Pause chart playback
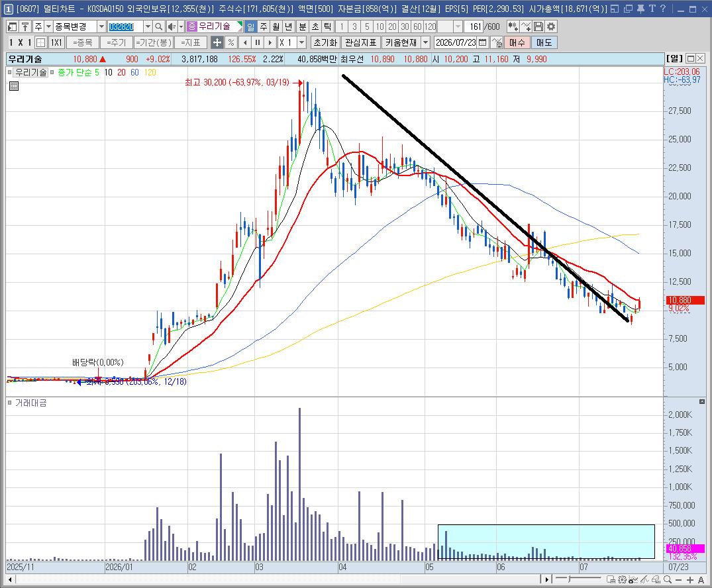 coord(258,42)
